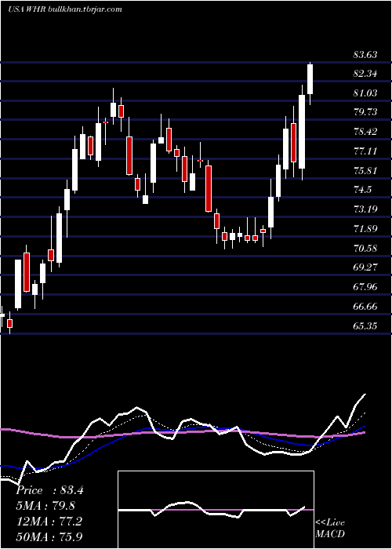This screenshot has height=549, width=392.
Task: Click the 12MA : 77.2 readout
Action: [49, 522]
